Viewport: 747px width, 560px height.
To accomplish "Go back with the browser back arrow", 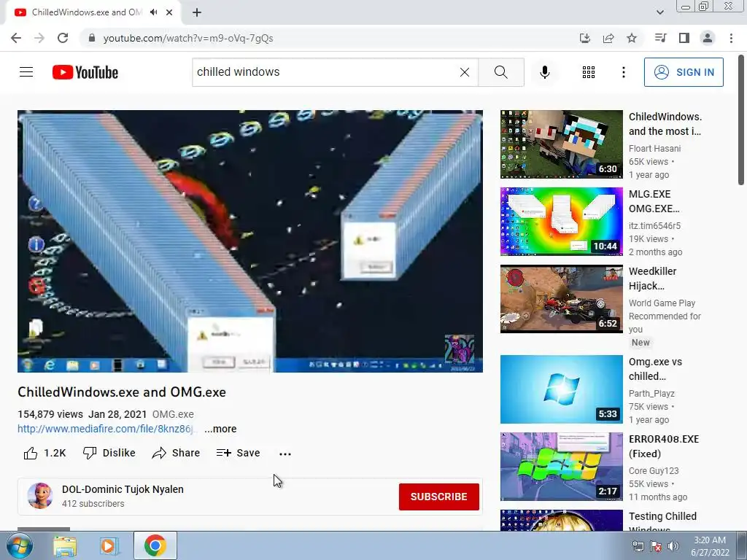I will [x=16, y=38].
